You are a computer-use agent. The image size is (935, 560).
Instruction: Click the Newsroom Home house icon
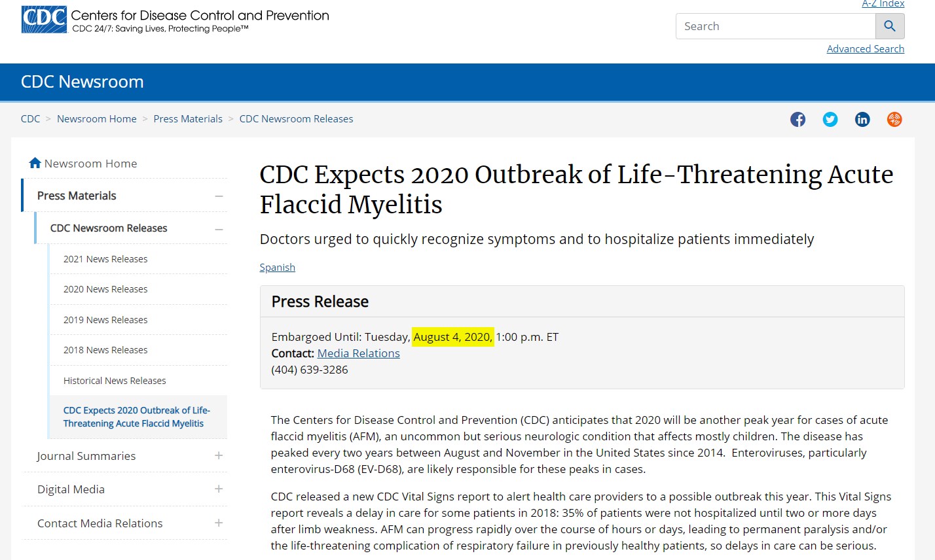[35, 163]
